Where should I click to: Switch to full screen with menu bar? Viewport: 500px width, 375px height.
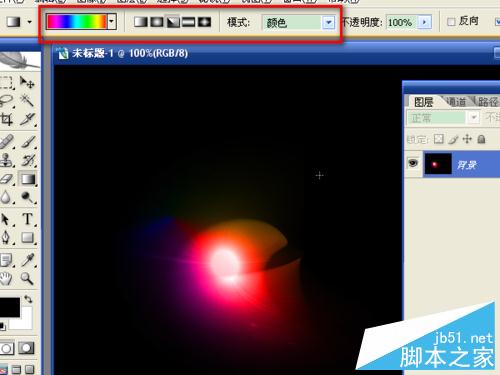[16, 370]
